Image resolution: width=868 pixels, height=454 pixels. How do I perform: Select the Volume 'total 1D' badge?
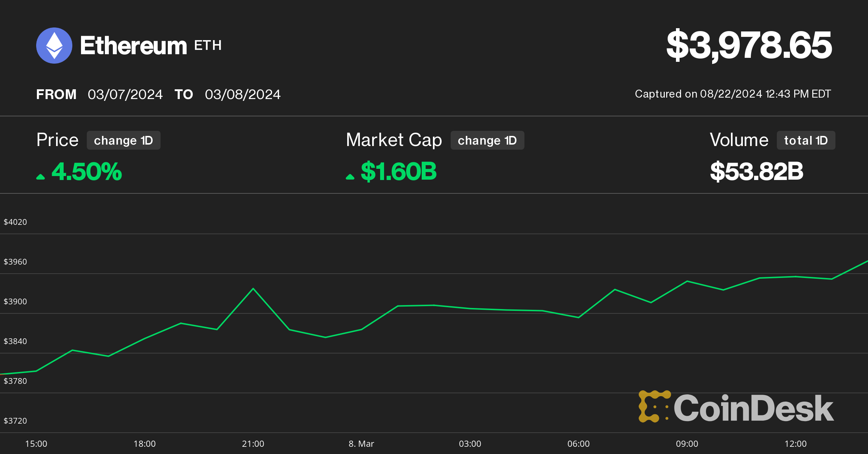(806, 140)
